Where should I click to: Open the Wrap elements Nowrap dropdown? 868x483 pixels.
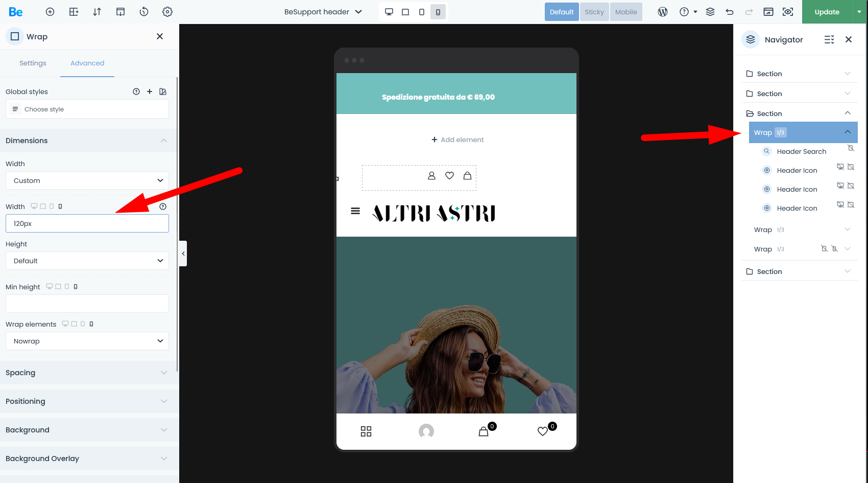coord(87,341)
